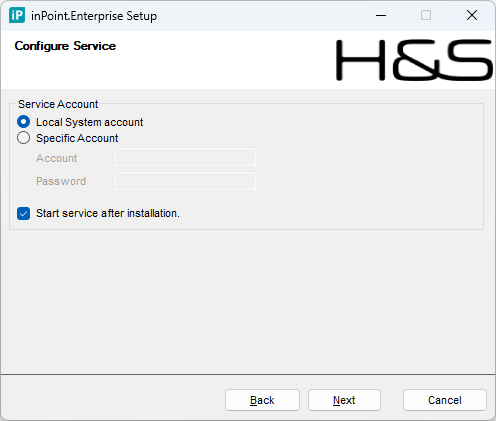The height and width of the screenshot is (421, 496).
Task: Click the Account field label
Action: pyautogui.click(x=57, y=158)
